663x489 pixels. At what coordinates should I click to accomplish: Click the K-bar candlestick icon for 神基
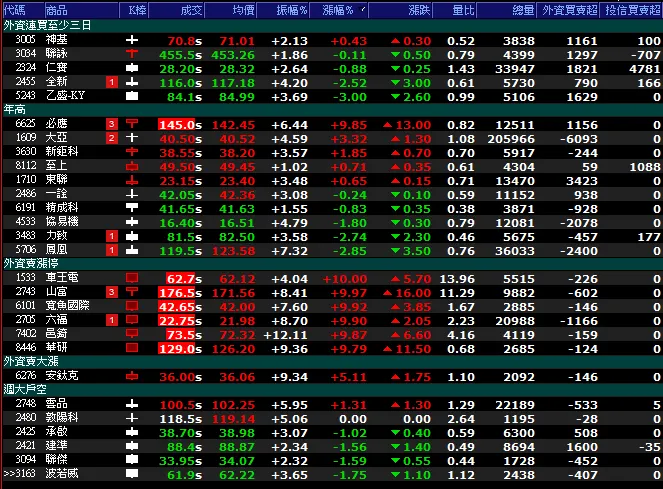(x=132, y=40)
